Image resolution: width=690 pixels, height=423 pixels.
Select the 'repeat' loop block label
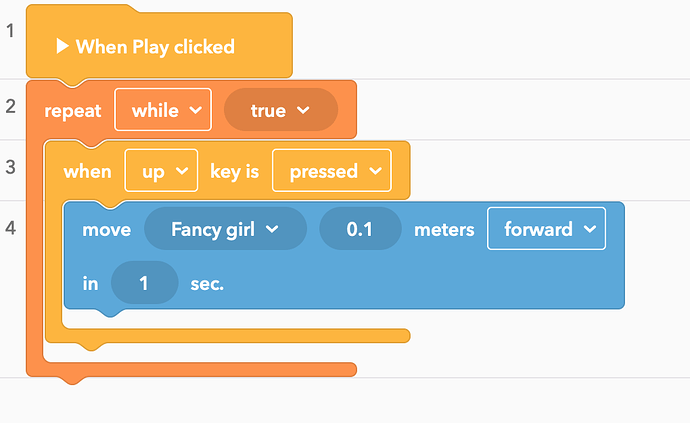tap(73, 110)
